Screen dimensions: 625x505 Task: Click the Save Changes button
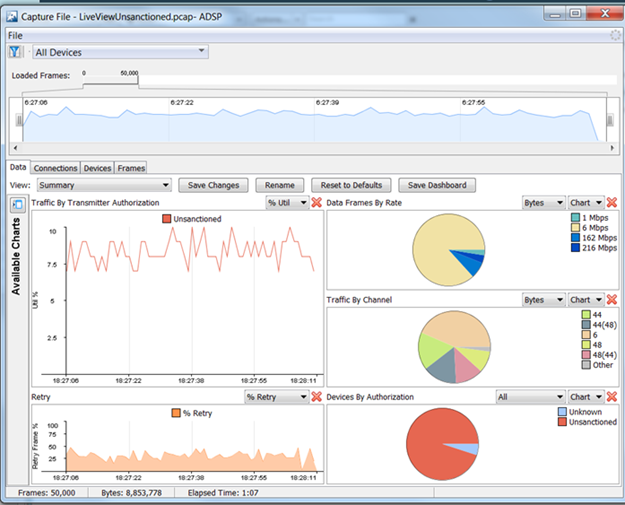click(213, 185)
